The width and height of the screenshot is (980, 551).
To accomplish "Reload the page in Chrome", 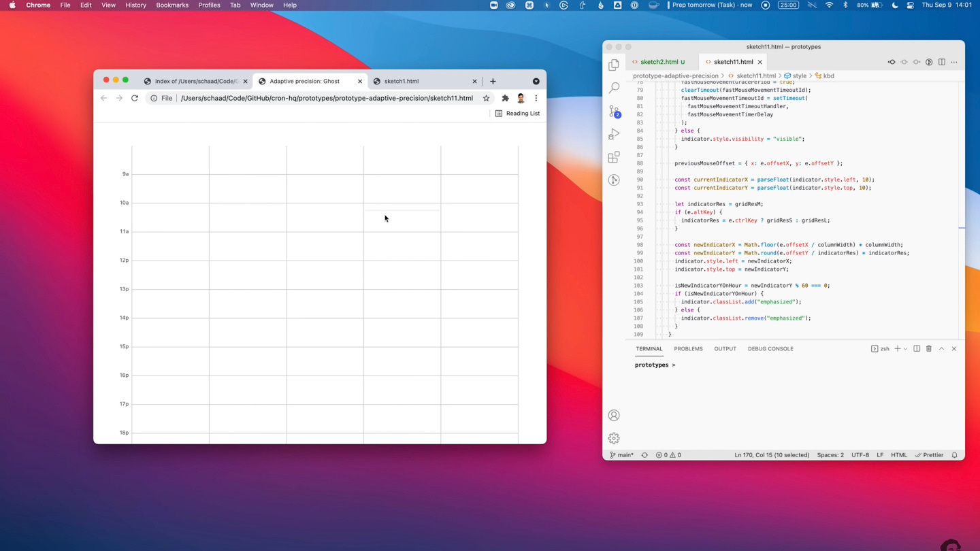I will pos(135,98).
